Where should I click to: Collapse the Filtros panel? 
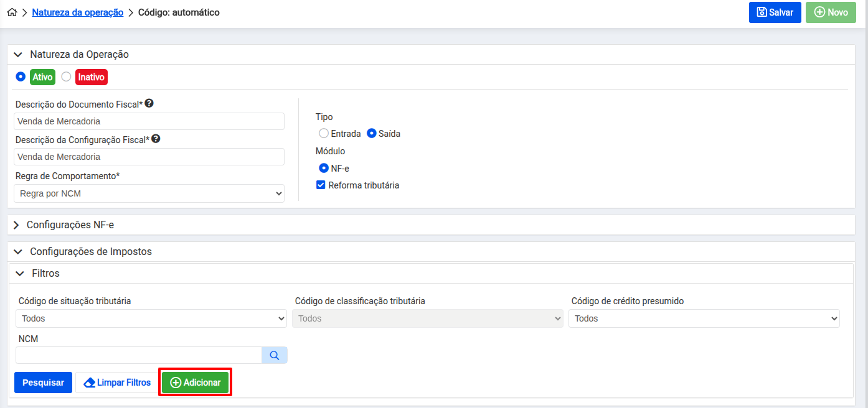[19, 273]
